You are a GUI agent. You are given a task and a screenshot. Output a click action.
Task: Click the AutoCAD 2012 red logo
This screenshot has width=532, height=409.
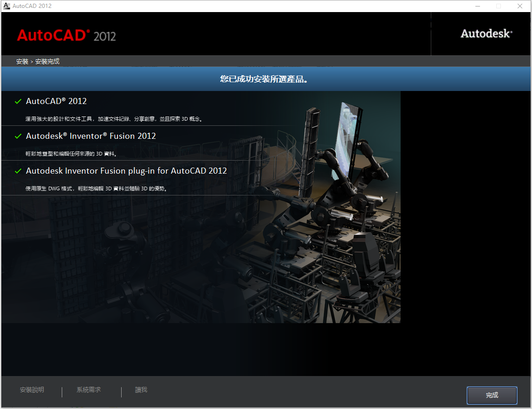coord(66,35)
